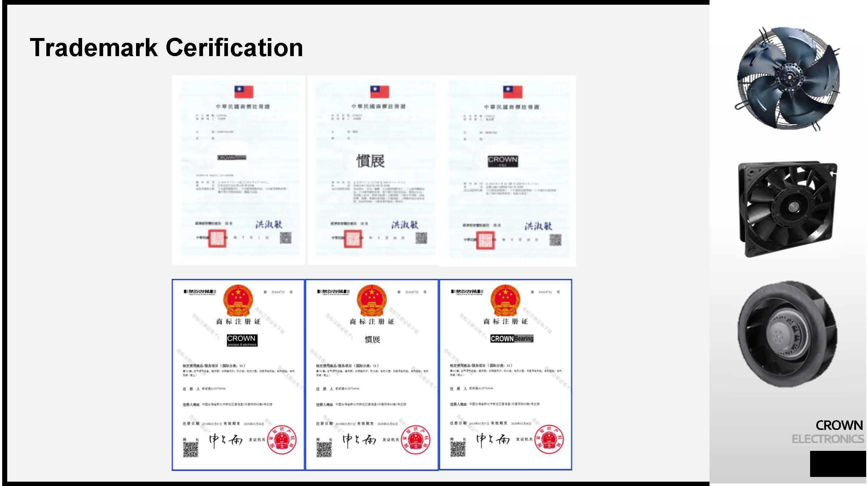The image size is (868, 486).
Task: Click the national emblem on small 慣展 certificate
Action: coord(372,301)
